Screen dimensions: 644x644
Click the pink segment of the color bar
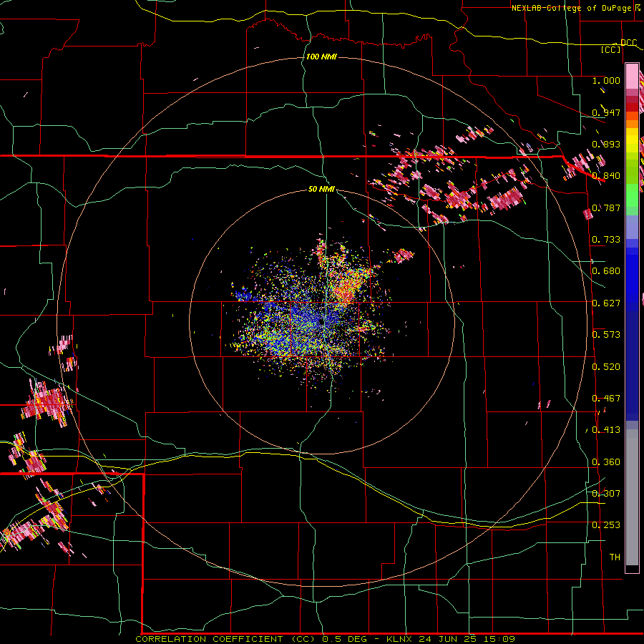coord(632,77)
